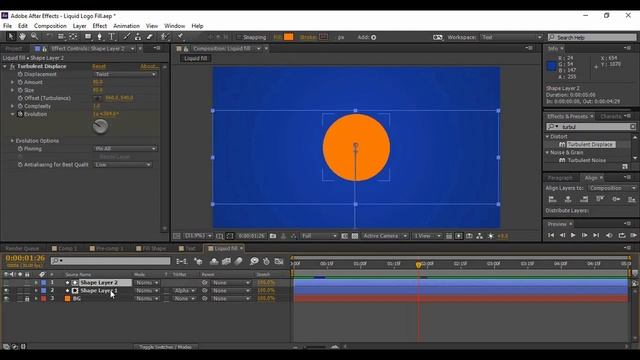Open timeline Composition Mini-Flowchart icon
The image size is (640, 360).
(x=182, y=261)
